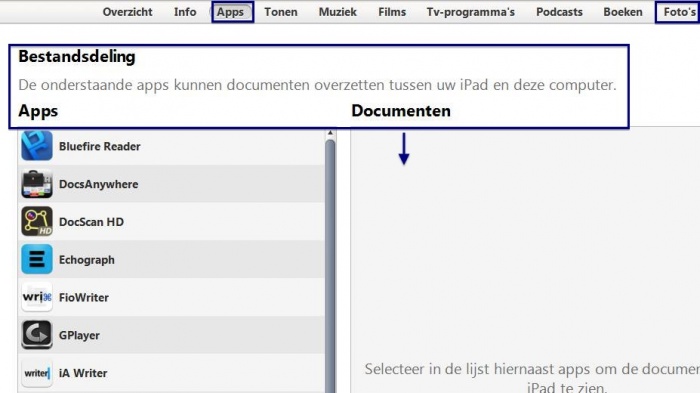The width and height of the screenshot is (700, 393).
Task: Switch to the Info tab
Action: pos(185,12)
